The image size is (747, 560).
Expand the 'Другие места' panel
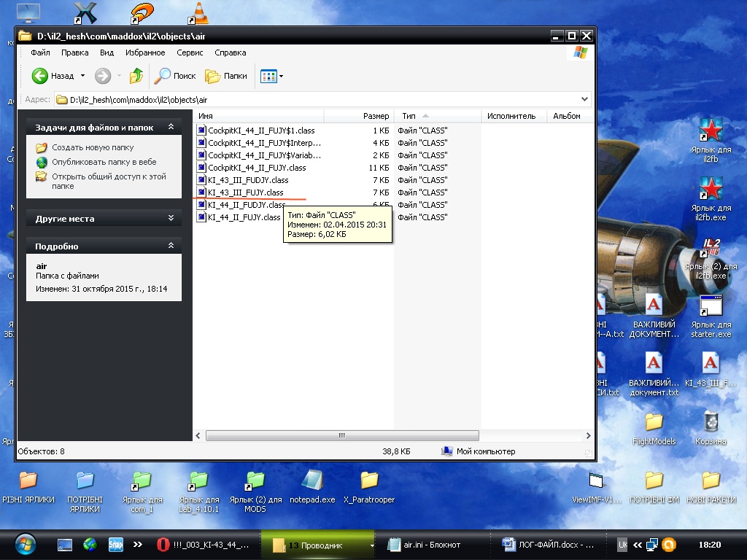click(171, 218)
